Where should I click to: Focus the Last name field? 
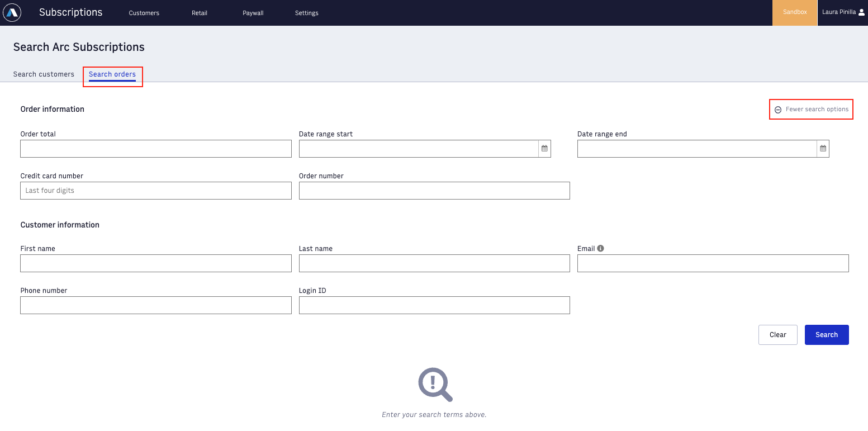(434, 263)
